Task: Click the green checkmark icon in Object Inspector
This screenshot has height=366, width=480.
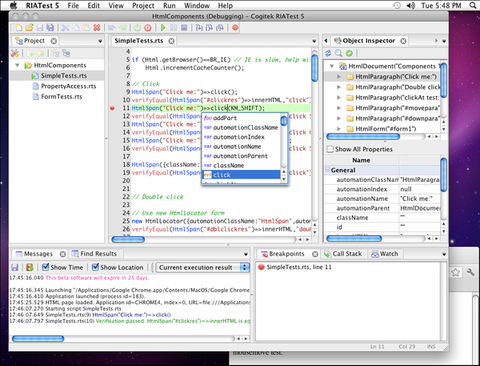Action: pyautogui.click(x=349, y=53)
